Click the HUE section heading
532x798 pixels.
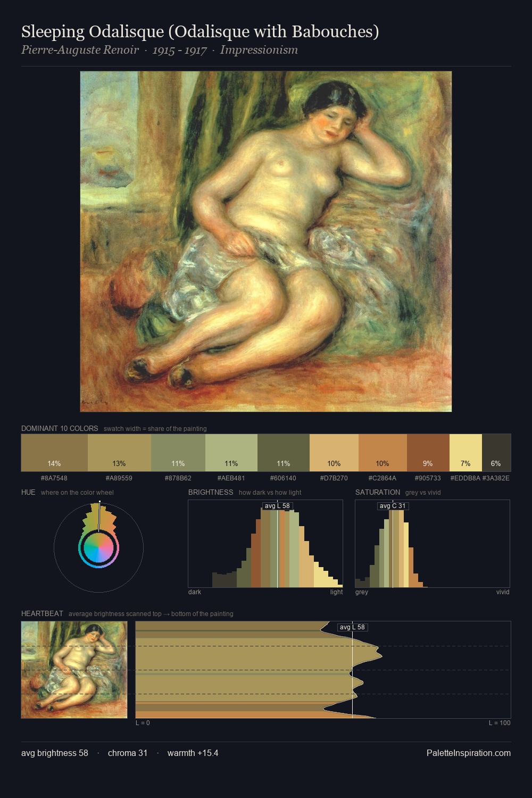point(28,492)
